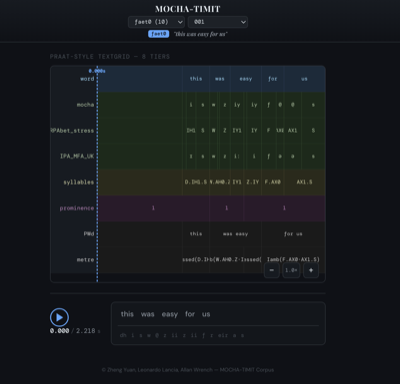The image size is (400, 384).
Task: Click the faet0 speaker badge
Action: point(158,34)
